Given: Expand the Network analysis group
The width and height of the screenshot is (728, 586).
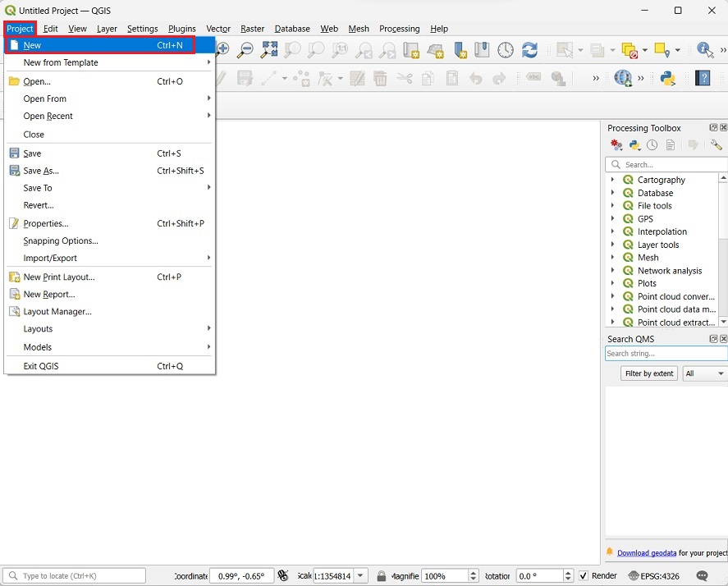Looking at the screenshot, I should pyautogui.click(x=612, y=271).
